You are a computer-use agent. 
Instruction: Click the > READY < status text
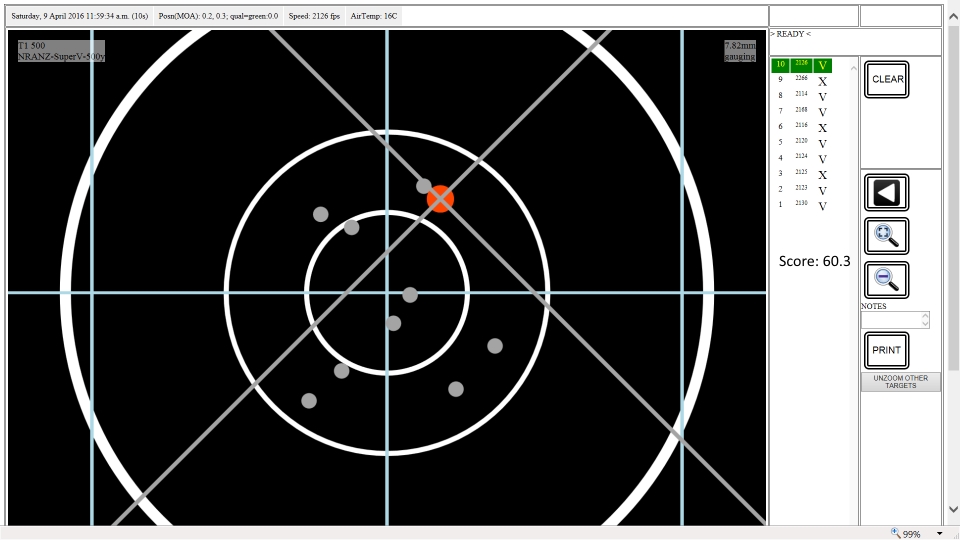click(x=790, y=34)
